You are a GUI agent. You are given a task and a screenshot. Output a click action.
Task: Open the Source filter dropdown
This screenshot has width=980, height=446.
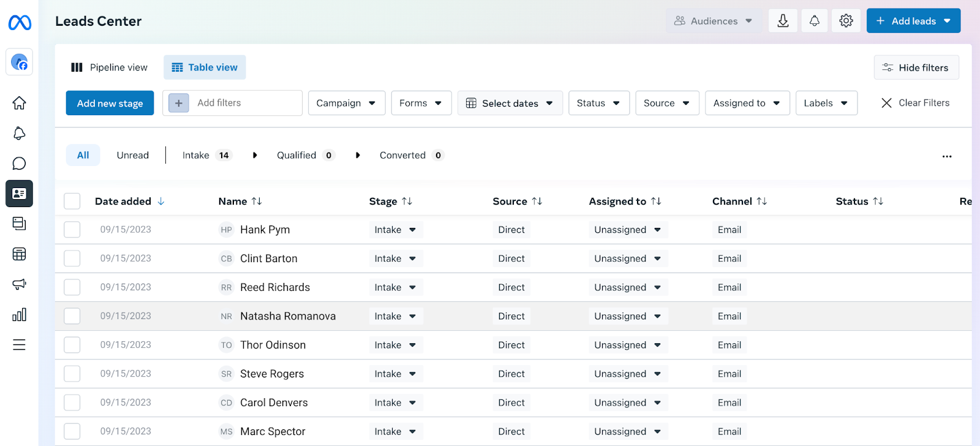668,103
